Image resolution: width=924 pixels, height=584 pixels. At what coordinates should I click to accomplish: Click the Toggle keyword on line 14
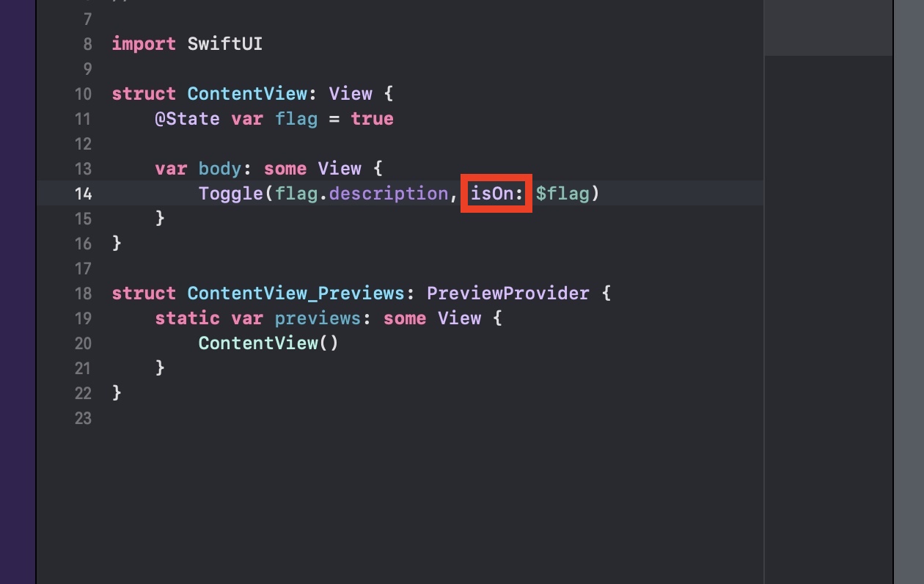point(230,194)
